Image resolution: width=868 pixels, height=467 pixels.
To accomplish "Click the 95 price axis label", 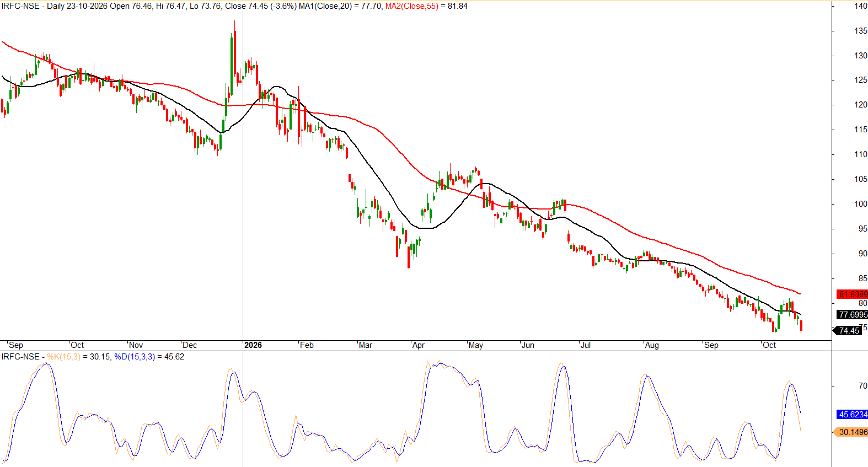I will pyautogui.click(x=863, y=229).
